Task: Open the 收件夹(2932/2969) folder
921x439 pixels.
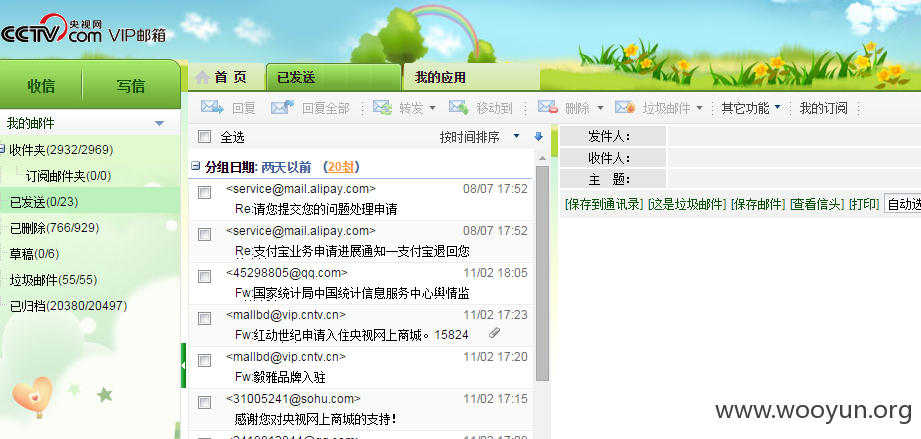Action: 61,150
